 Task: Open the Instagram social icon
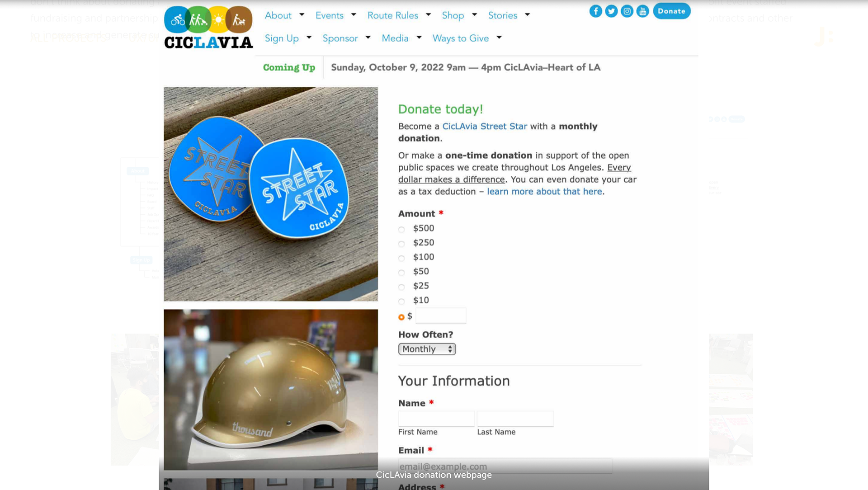[627, 11]
